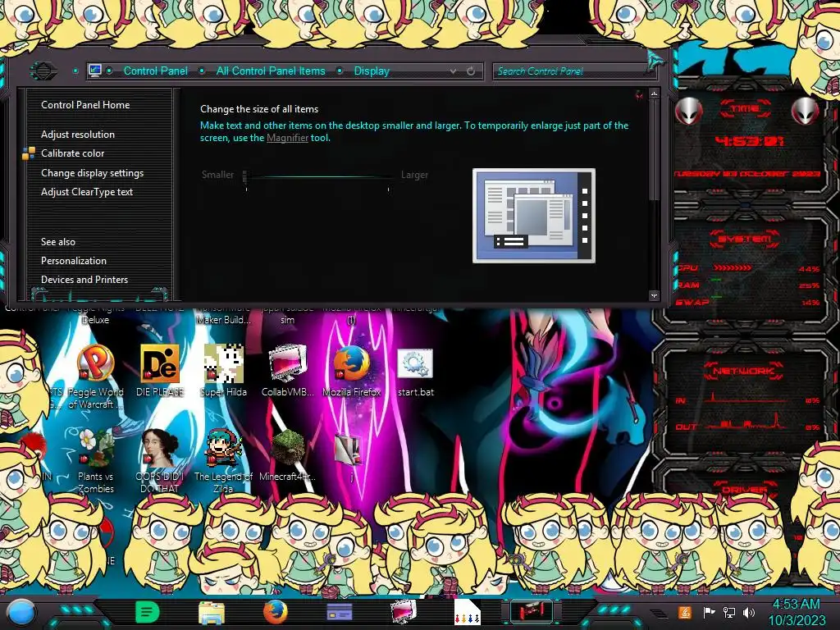Open the taskbar clock showing 4:53 AM
Image resolution: width=840 pixels, height=630 pixels.
(x=797, y=612)
